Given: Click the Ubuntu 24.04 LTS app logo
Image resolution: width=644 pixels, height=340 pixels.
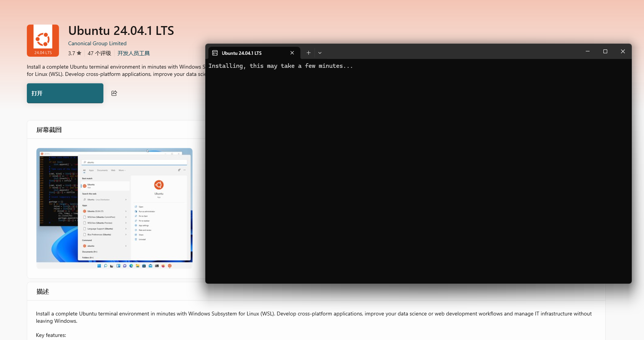Looking at the screenshot, I should pyautogui.click(x=43, y=41).
